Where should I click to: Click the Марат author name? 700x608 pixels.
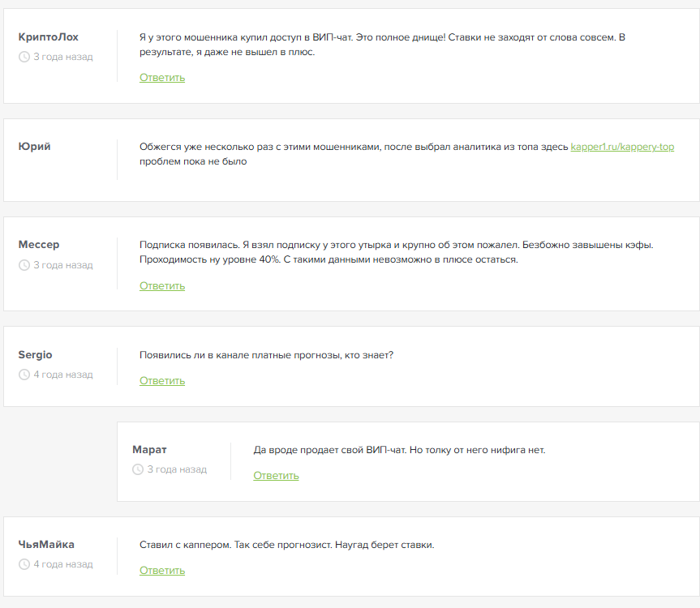[x=149, y=450]
